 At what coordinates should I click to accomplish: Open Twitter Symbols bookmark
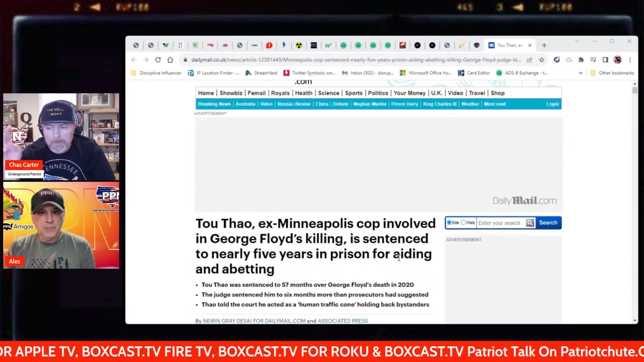[309, 73]
